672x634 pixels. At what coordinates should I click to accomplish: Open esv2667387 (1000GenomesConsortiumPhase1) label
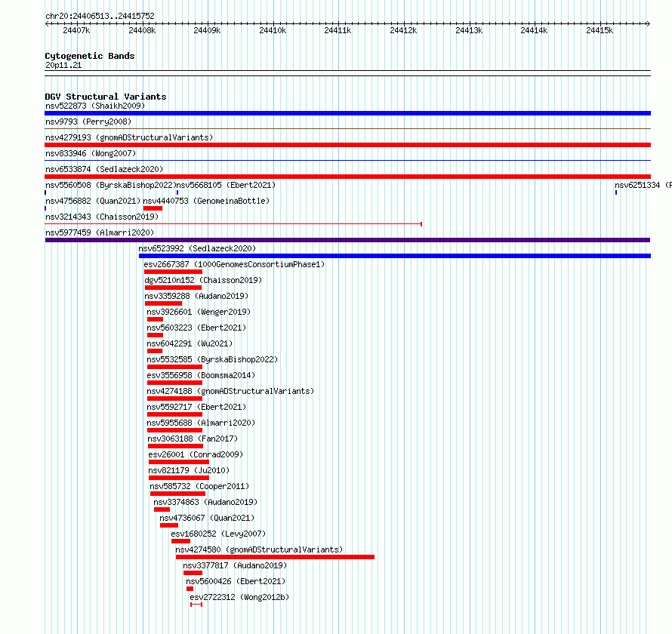tap(234, 264)
